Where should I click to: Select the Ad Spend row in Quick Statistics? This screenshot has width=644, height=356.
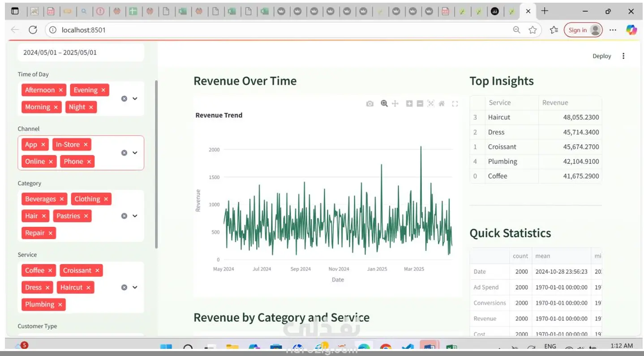(536, 287)
